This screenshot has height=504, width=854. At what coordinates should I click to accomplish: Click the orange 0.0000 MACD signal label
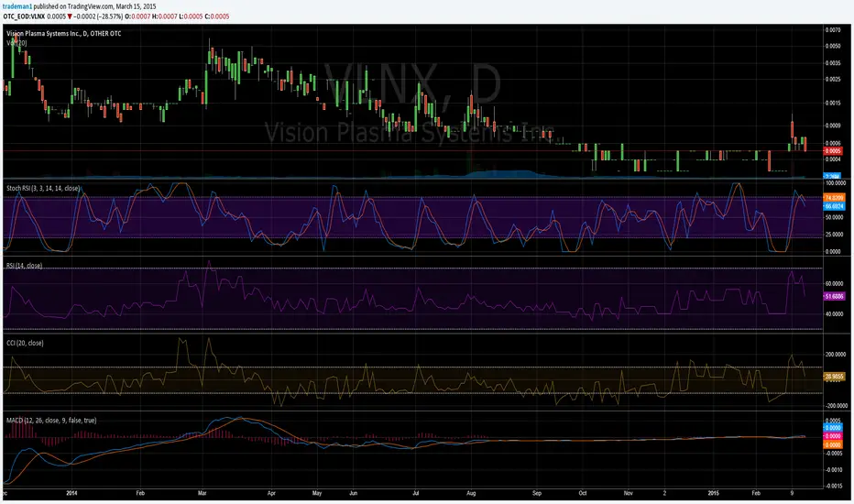pyautogui.click(x=833, y=444)
